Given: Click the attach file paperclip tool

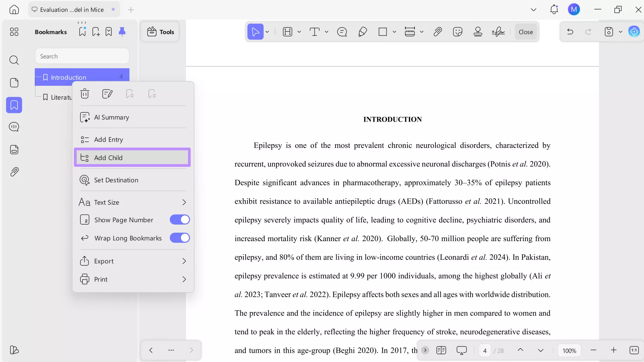Looking at the screenshot, I should point(438,32).
